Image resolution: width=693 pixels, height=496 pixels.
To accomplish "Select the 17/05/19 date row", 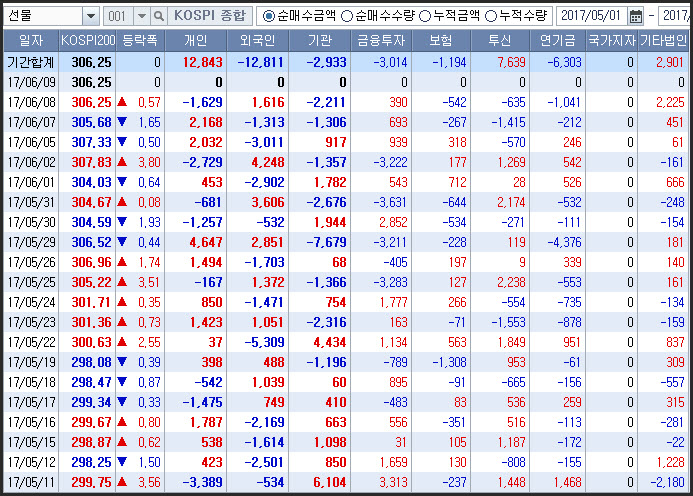I will click(346, 362).
